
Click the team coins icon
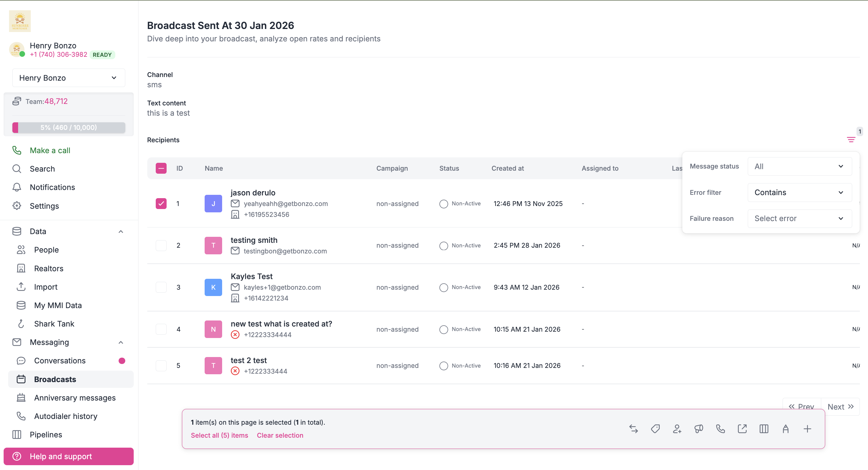click(x=17, y=101)
